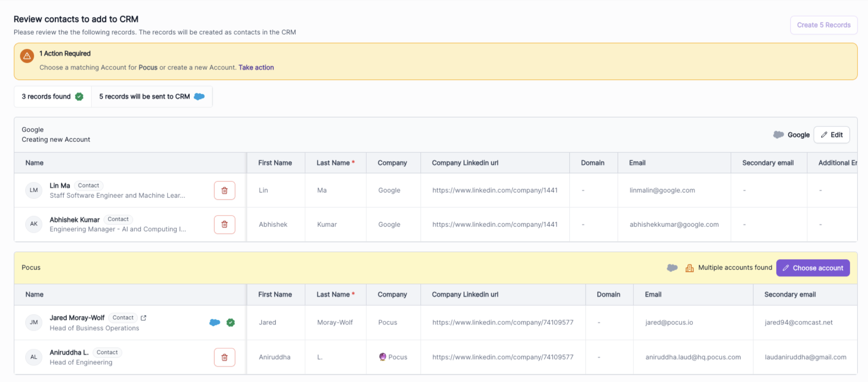Click Multiple accounts found label
The image size is (868, 382).
(x=735, y=268)
